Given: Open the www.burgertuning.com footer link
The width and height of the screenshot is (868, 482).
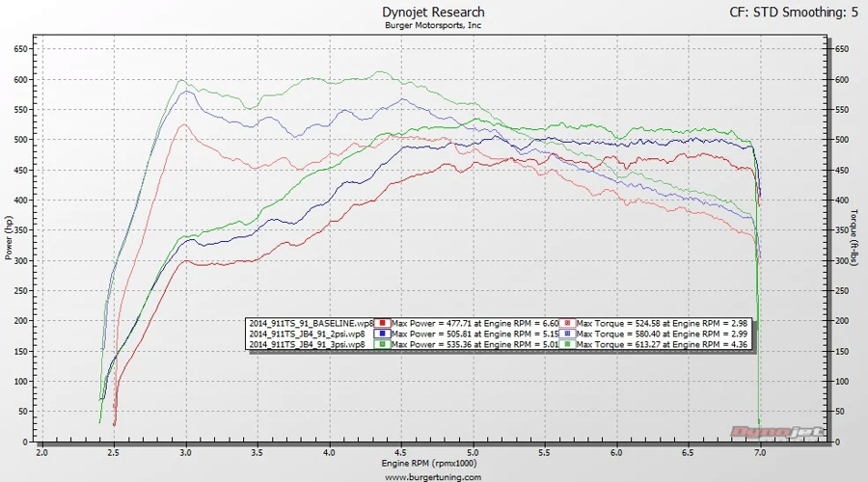Looking at the screenshot, I should pyautogui.click(x=433, y=477).
